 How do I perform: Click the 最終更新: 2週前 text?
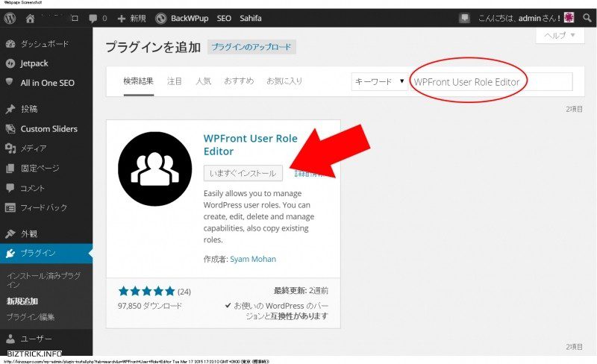point(301,291)
